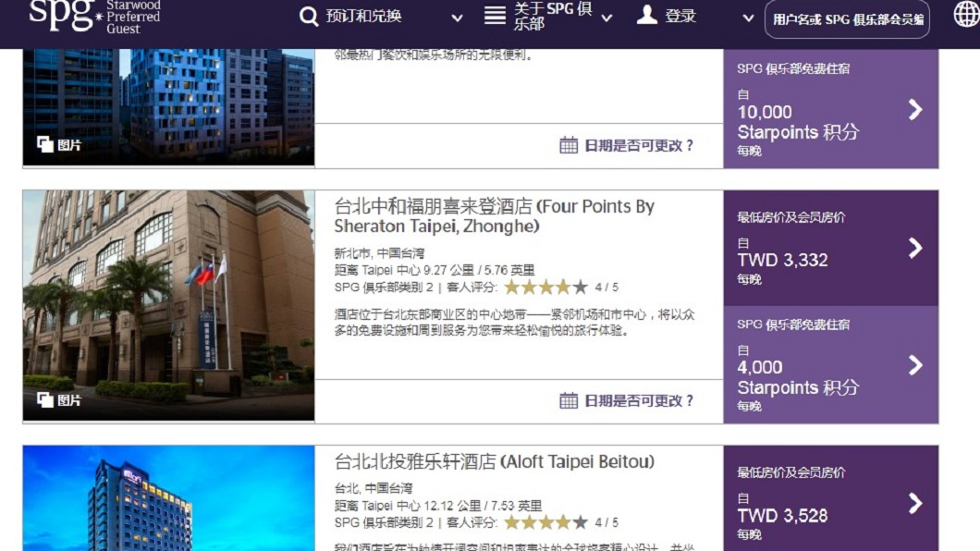Select the TWD 3,332 lowest rate panel

point(830,248)
